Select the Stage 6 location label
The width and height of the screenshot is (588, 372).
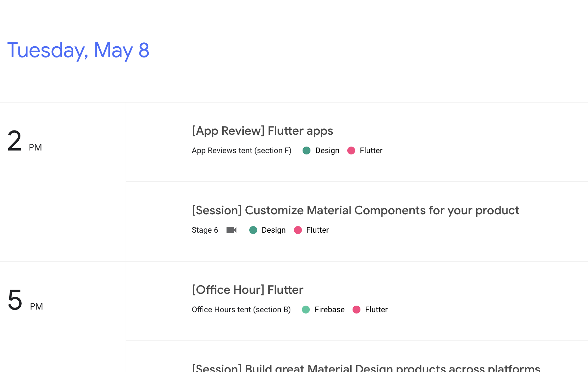pos(205,230)
